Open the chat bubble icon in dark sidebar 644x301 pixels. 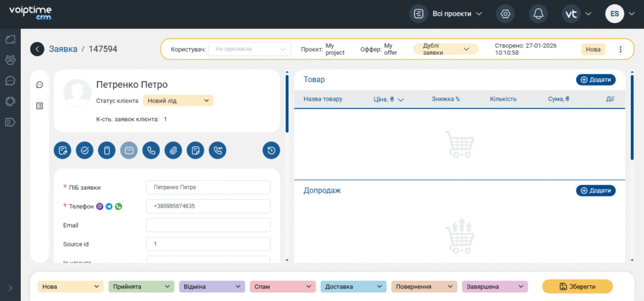tap(10, 81)
